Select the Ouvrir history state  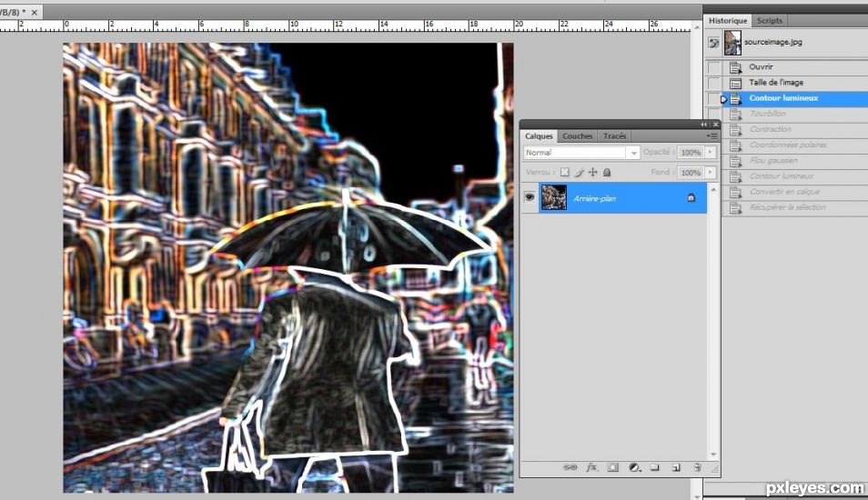coord(795,67)
